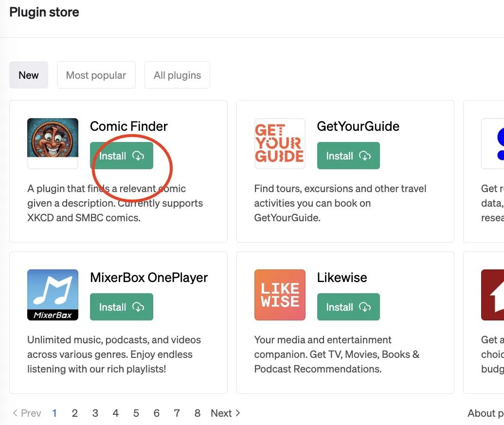504x425 pixels.
Task: Click the GetYourGuide logo icon
Action: pyautogui.click(x=280, y=143)
